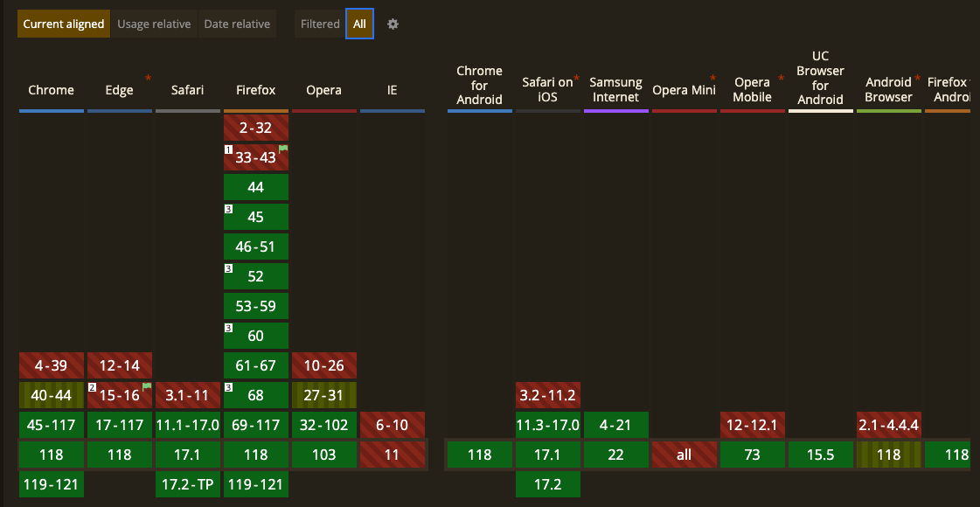The image size is (980, 507).
Task: Open note 2 badge on Edge 15-16
Action: pos(92,387)
